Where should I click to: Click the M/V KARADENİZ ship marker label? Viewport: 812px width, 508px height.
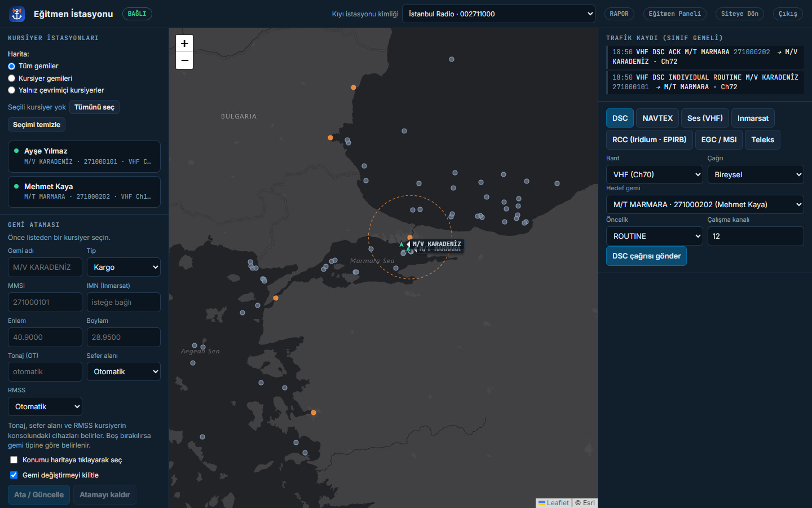(436, 244)
